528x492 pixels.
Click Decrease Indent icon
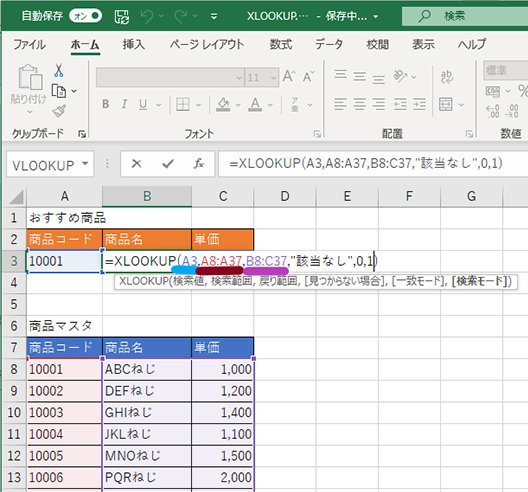coord(400,104)
